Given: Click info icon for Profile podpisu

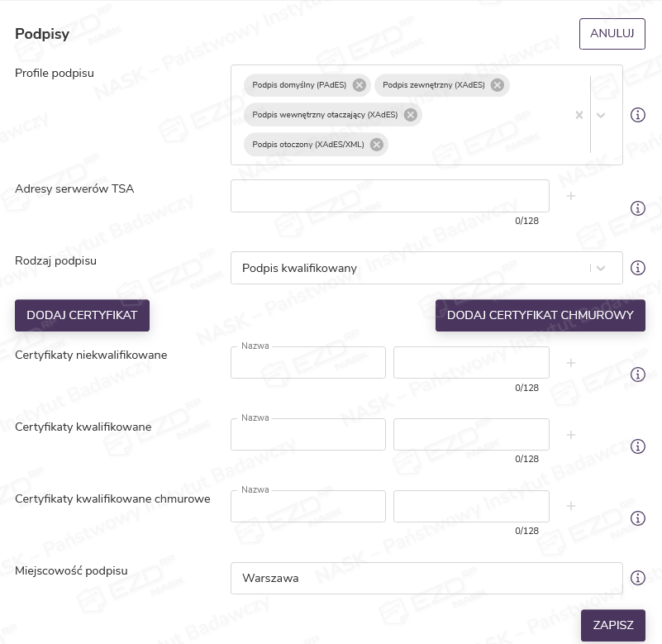Looking at the screenshot, I should pos(637,115).
